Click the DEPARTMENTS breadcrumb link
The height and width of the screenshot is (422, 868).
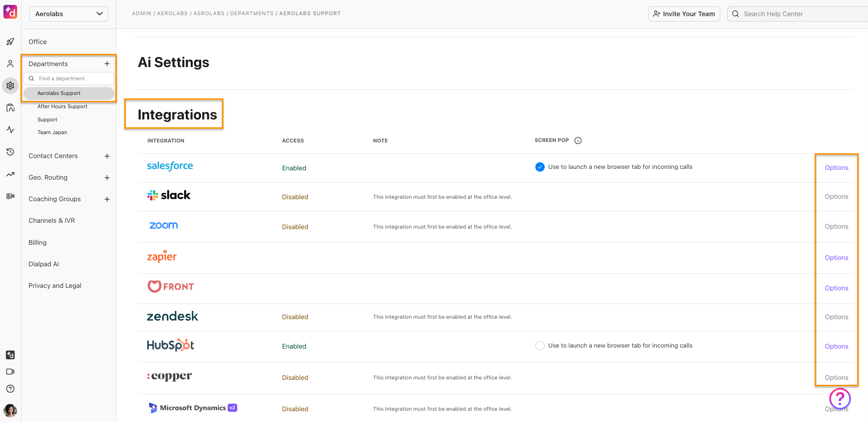tap(252, 14)
